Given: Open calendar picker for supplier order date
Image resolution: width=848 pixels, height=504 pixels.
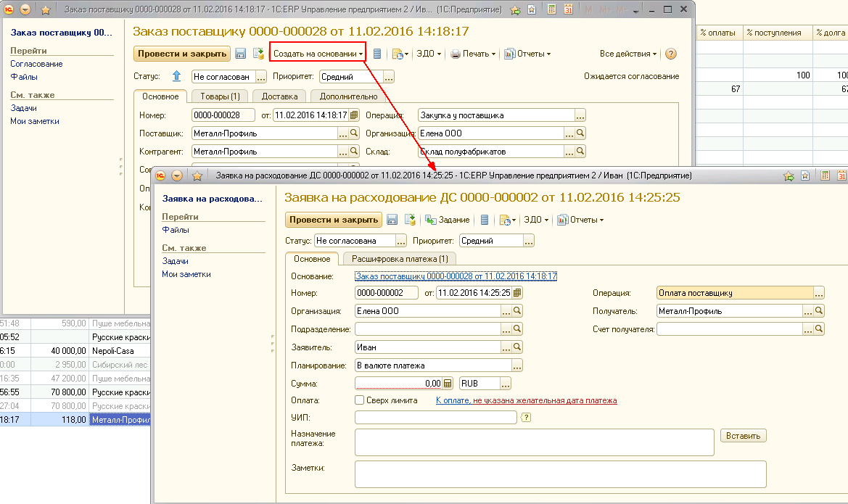Looking at the screenshot, I should [x=354, y=115].
